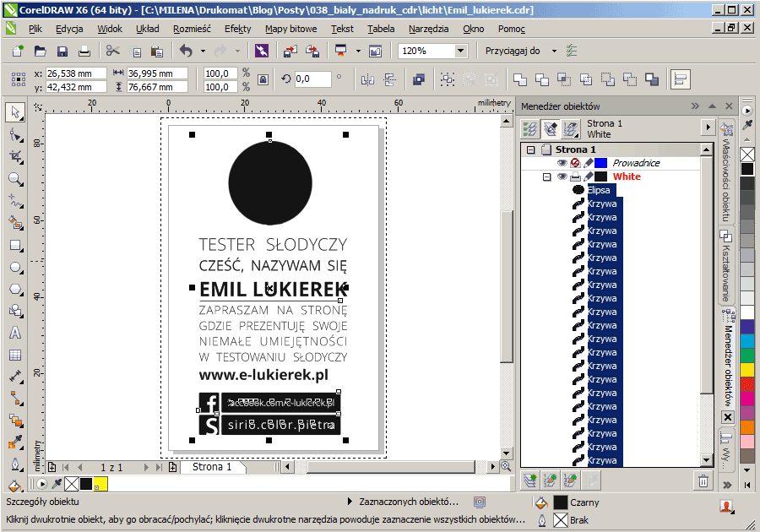Activate the Zoom magnifier tool
The width and height of the screenshot is (760, 532).
15,179
